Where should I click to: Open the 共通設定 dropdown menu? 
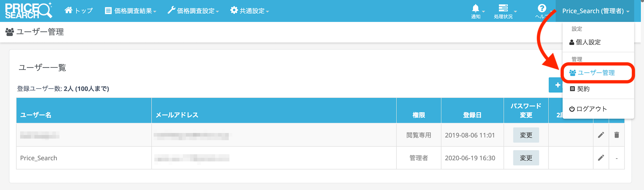coord(249,11)
